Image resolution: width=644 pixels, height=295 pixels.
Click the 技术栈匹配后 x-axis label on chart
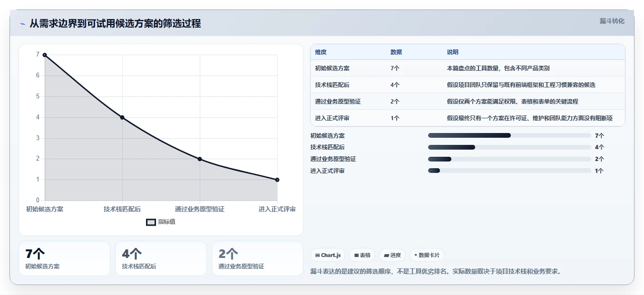pyautogui.click(x=122, y=209)
